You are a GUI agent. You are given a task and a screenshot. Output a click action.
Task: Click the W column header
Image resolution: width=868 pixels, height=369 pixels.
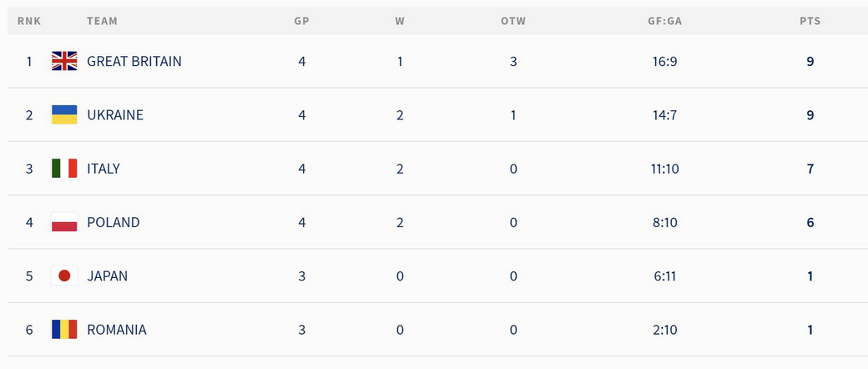click(400, 21)
